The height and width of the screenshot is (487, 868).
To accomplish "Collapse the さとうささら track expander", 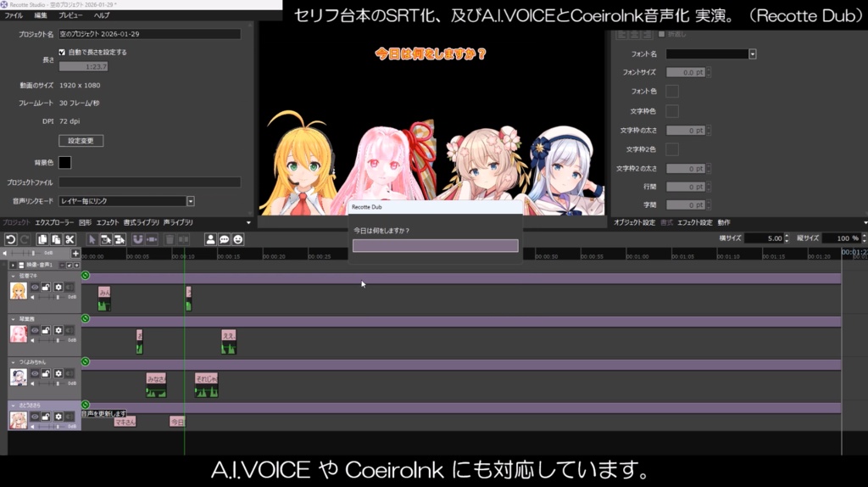I will (x=14, y=406).
